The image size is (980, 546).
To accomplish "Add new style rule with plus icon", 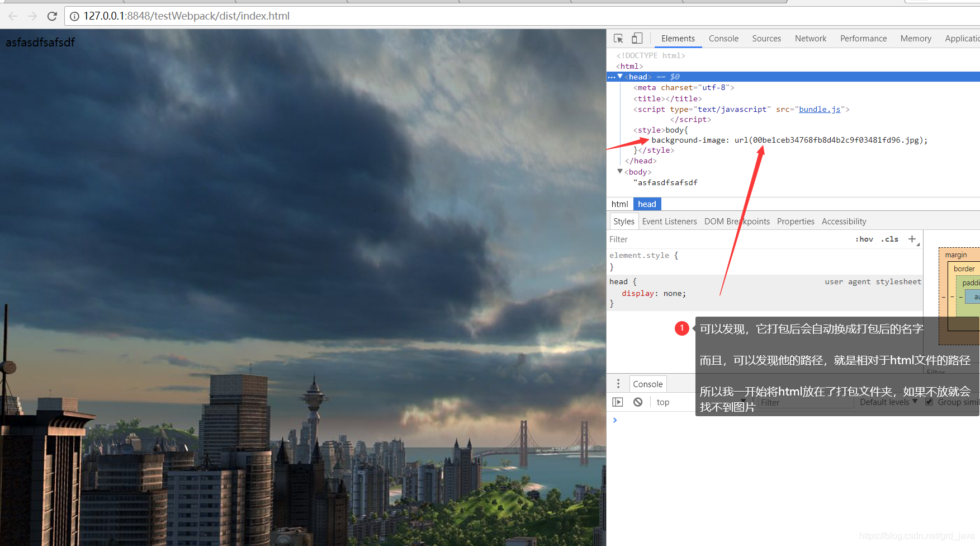I will [912, 239].
